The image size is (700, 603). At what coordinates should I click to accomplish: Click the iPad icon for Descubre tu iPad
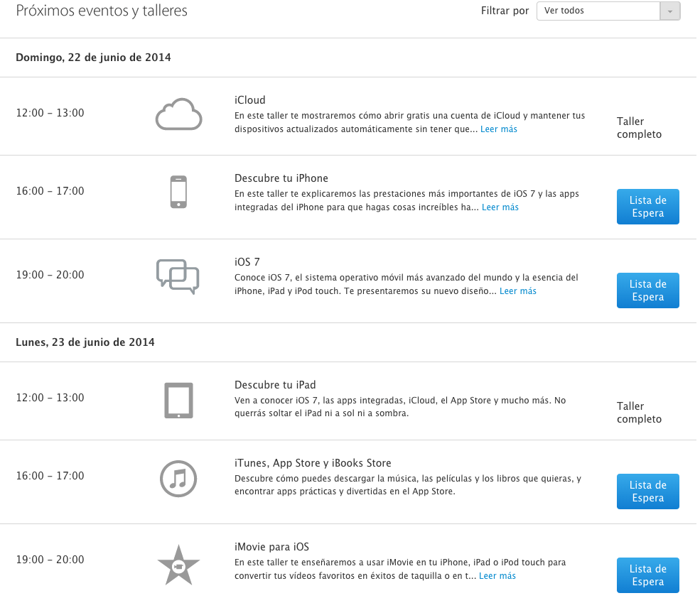178,400
